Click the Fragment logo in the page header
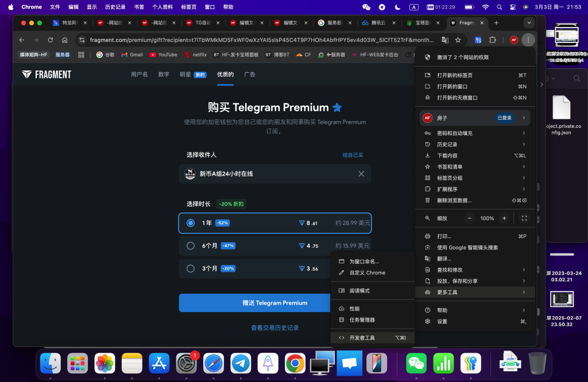Screen dimensions: 588x382 pyautogui.click(x=47, y=74)
